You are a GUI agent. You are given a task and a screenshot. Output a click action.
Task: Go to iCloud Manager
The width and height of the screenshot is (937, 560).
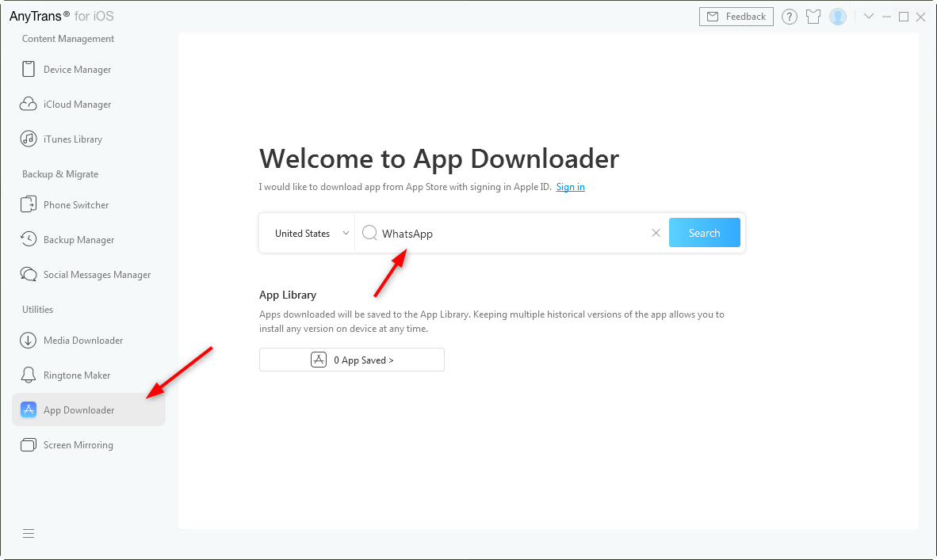(89, 104)
